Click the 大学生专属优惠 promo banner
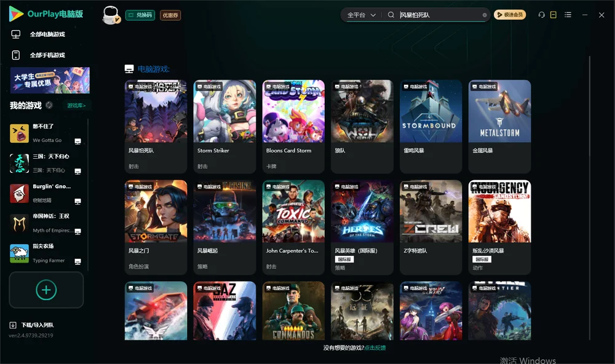The height and width of the screenshot is (364, 615). 50,80
